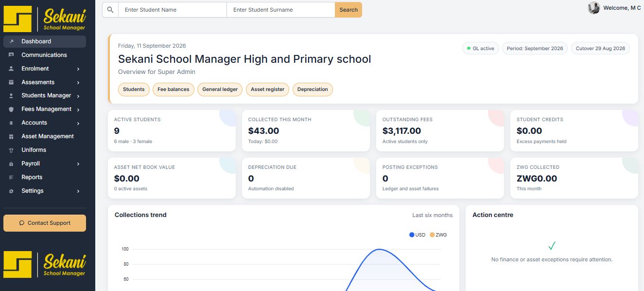Click the Enter Student Surname field
Viewport: 644px width, 291px height.
click(281, 10)
